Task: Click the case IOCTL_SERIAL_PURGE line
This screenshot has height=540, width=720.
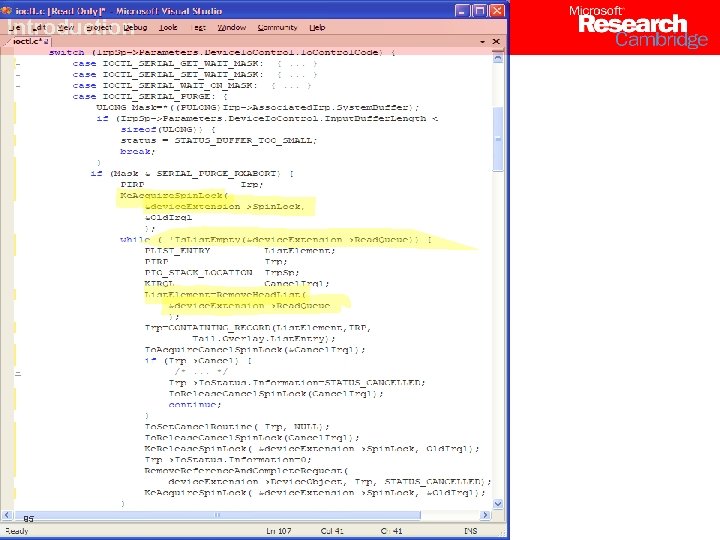Action: click(150, 96)
